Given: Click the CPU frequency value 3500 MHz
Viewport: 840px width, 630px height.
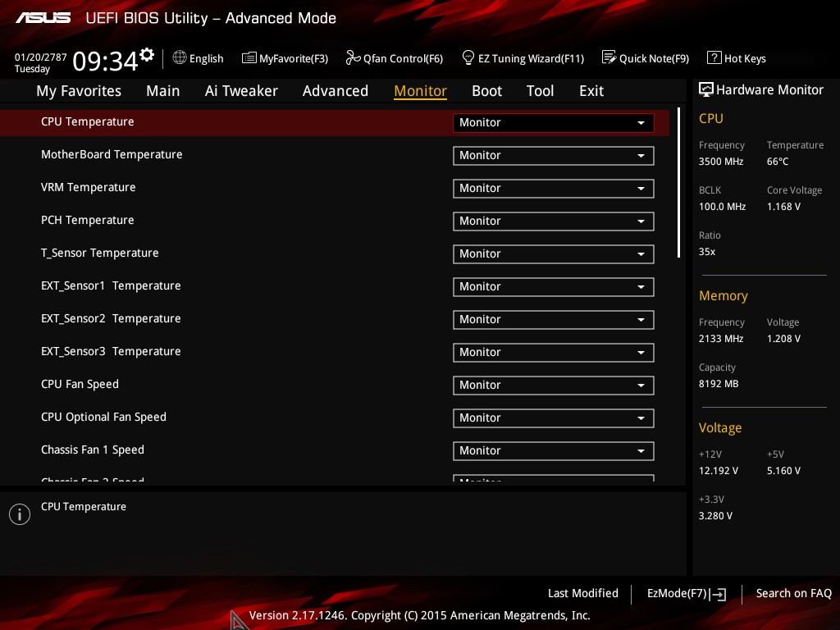Looking at the screenshot, I should (x=721, y=162).
